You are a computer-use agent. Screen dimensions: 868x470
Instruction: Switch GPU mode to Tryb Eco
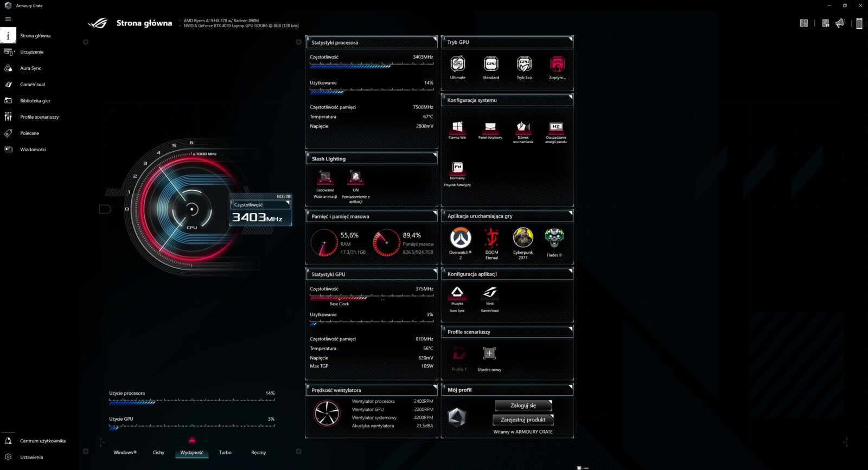coord(524,65)
